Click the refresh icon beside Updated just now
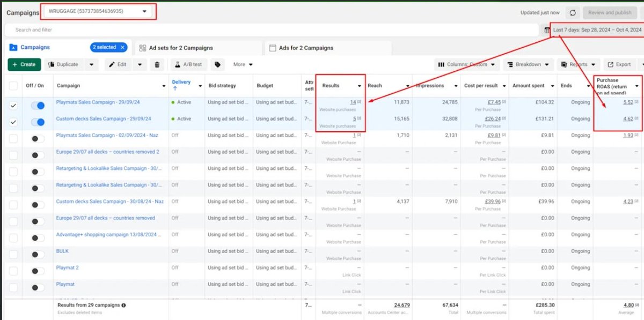 point(573,12)
